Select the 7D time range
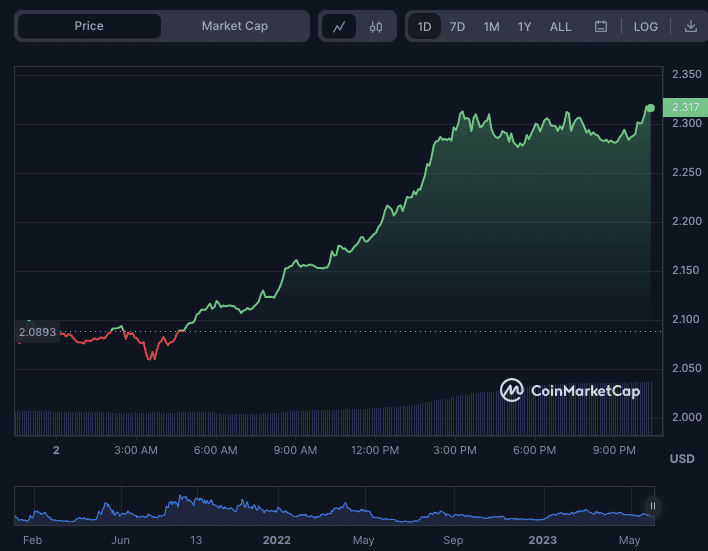 [x=457, y=27]
